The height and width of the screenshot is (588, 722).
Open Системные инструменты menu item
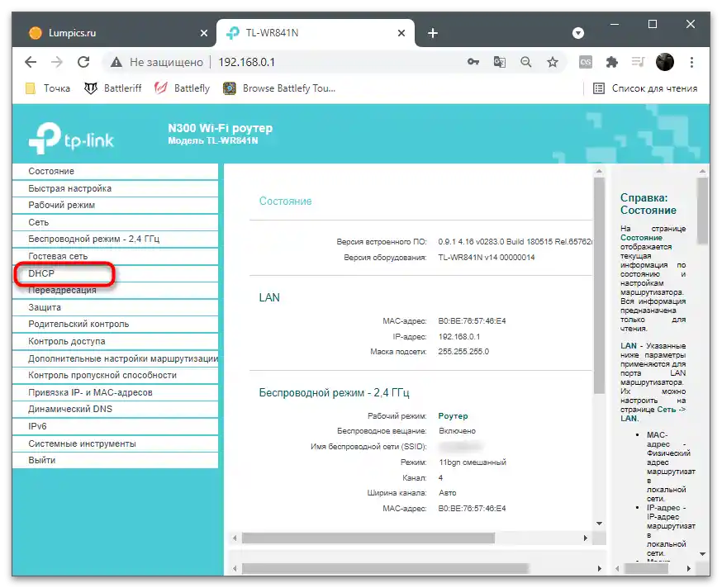[x=115, y=443]
